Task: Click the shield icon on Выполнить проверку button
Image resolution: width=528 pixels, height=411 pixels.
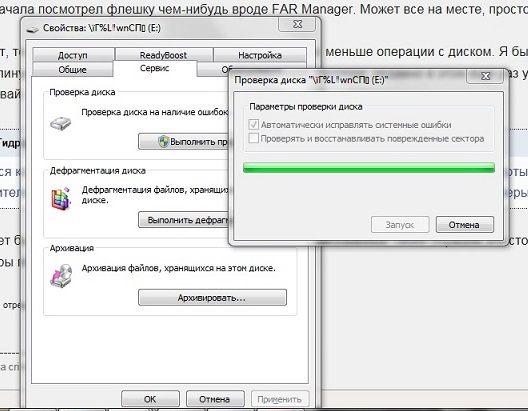Action: click(x=163, y=141)
